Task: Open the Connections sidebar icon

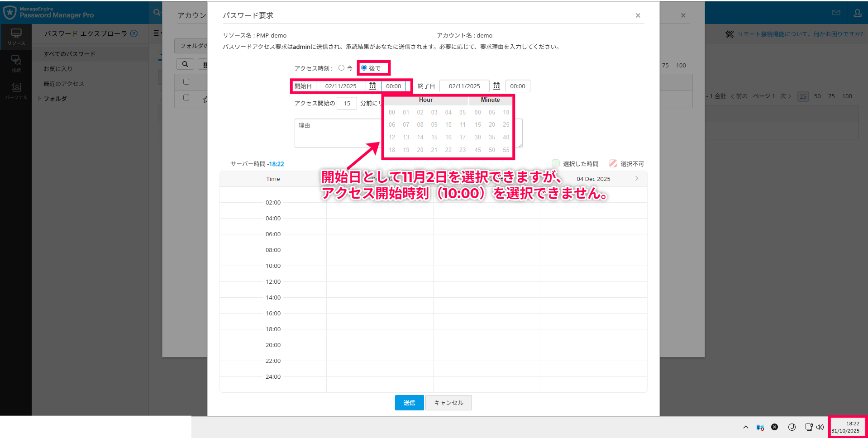Action: point(16,63)
